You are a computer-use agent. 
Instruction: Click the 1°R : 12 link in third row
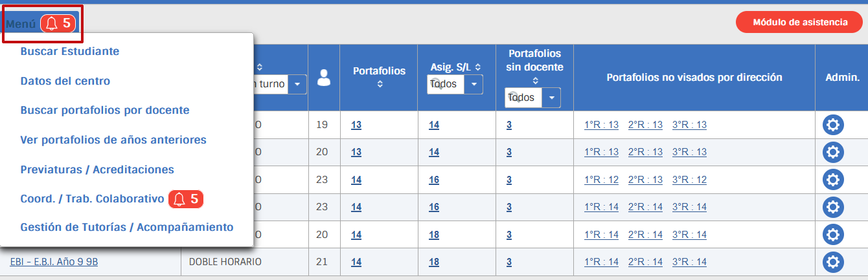601,180
